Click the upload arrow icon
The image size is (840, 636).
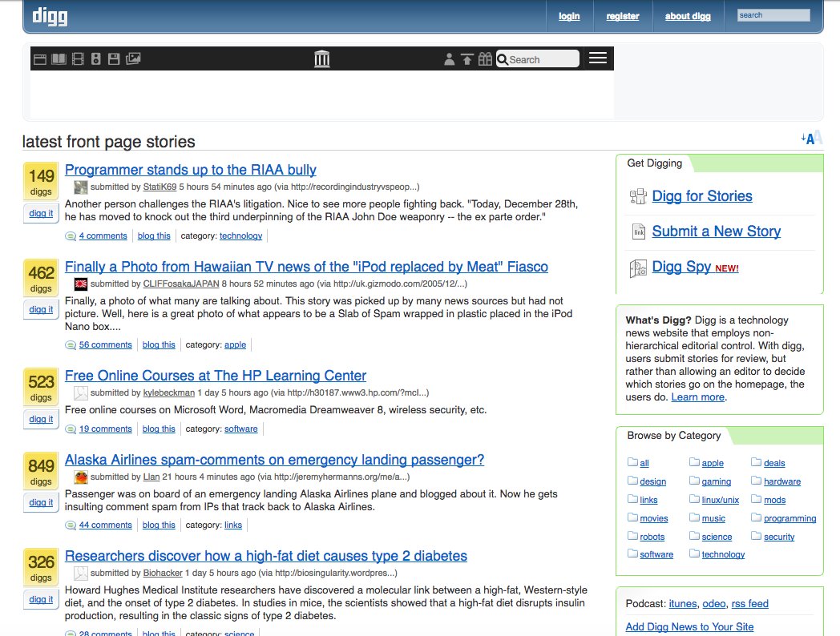pyautogui.click(x=467, y=59)
